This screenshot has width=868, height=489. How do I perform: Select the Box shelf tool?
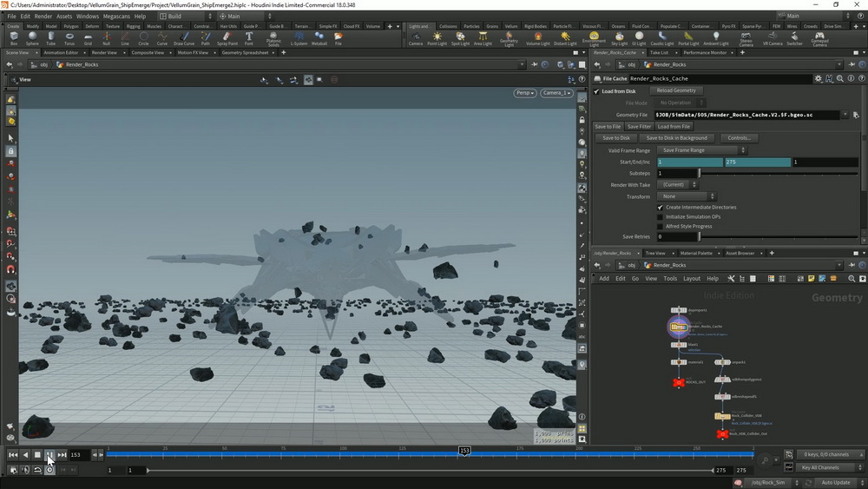click(14, 38)
